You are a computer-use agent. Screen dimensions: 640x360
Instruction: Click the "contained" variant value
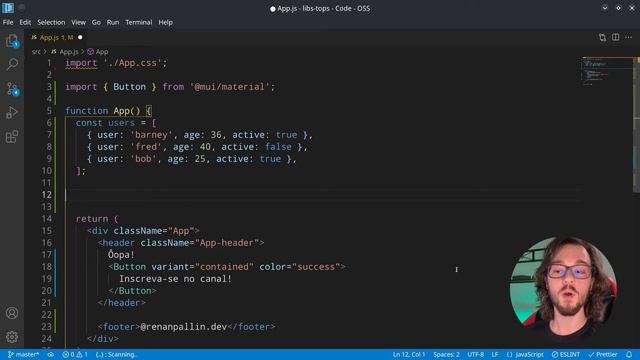(x=224, y=267)
